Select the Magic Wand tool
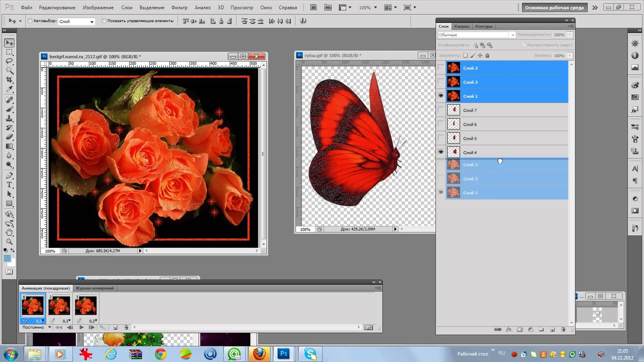Viewport: 644px width, 362px height. (x=9, y=70)
